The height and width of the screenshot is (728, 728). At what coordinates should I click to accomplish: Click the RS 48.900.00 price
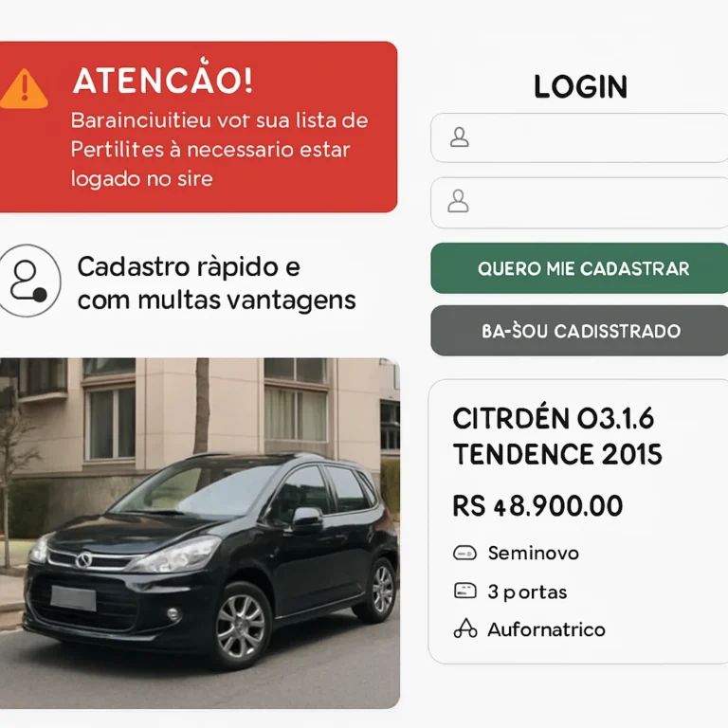coord(537,506)
